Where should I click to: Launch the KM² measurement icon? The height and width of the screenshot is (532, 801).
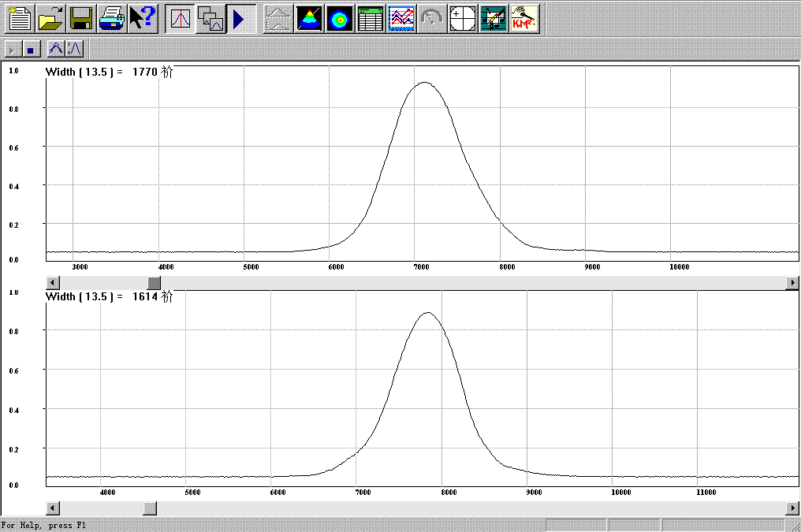click(524, 18)
